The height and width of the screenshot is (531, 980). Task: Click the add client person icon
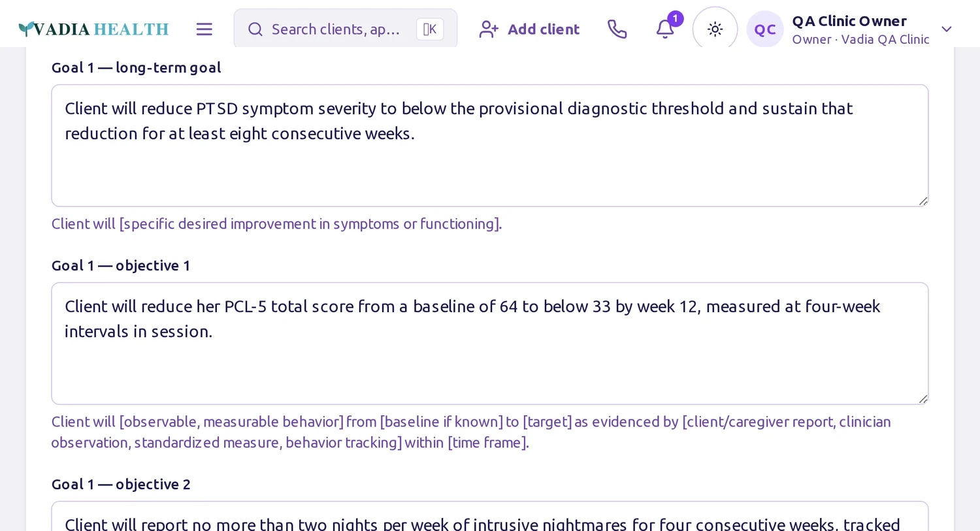point(489,29)
